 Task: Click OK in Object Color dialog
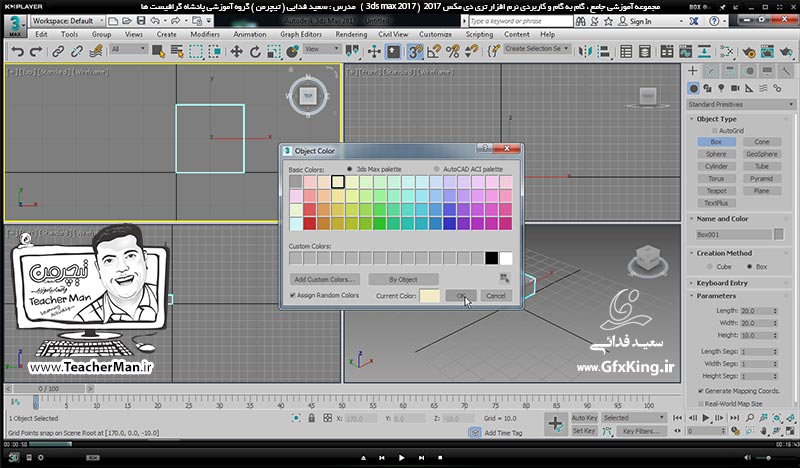(x=461, y=295)
